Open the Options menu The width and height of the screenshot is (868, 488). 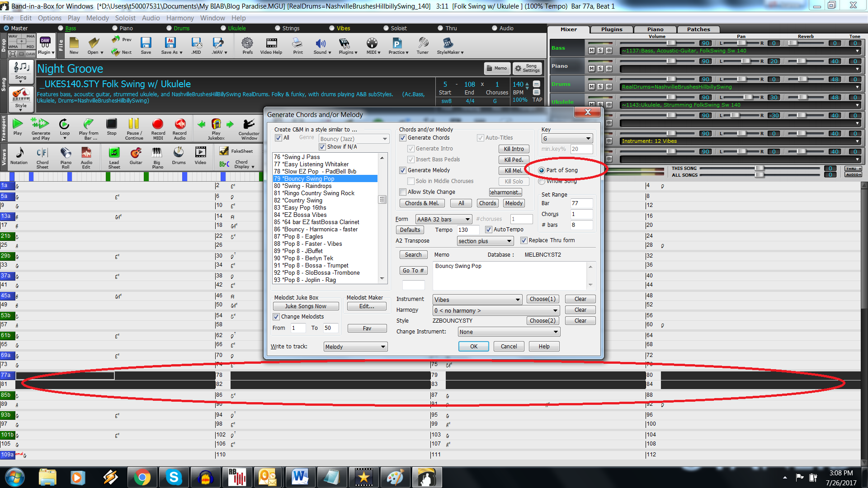[x=49, y=18]
